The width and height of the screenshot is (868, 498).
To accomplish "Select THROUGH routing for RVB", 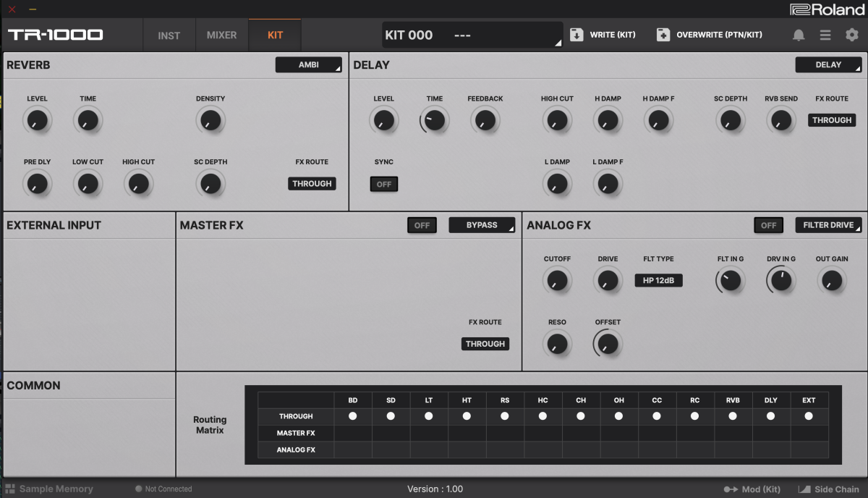I will pos(733,416).
